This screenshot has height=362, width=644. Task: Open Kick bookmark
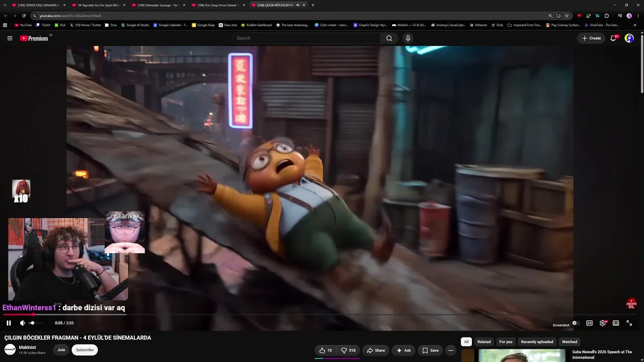[60, 25]
